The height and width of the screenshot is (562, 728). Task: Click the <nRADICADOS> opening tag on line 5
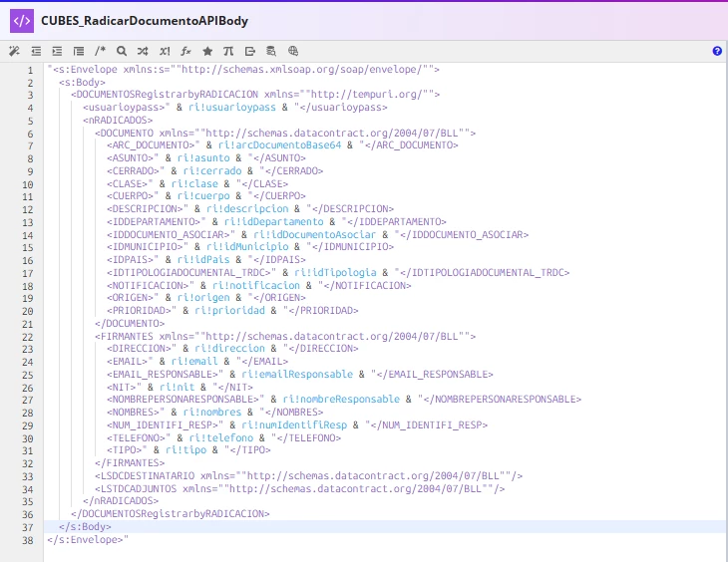118,121
